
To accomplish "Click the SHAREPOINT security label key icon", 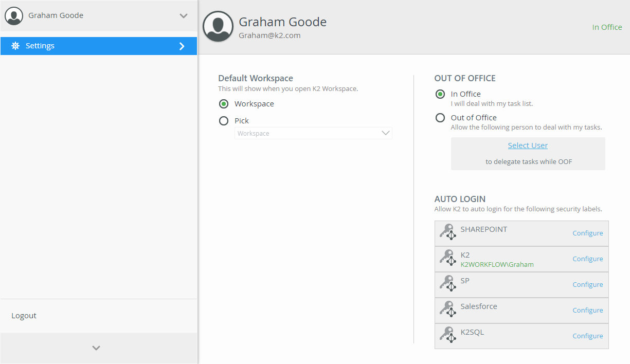I will (448, 232).
